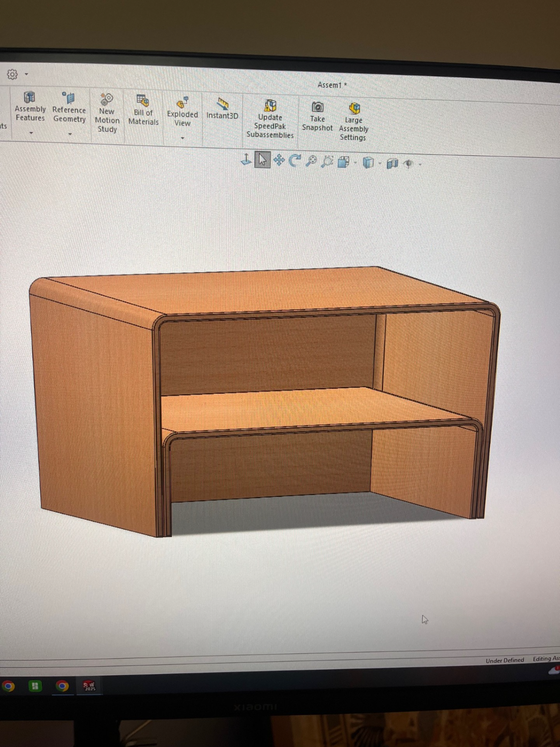Screen dimensions: 560x747
Task: Open the Chrome icon next to SolidWorks
Action: point(62,686)
